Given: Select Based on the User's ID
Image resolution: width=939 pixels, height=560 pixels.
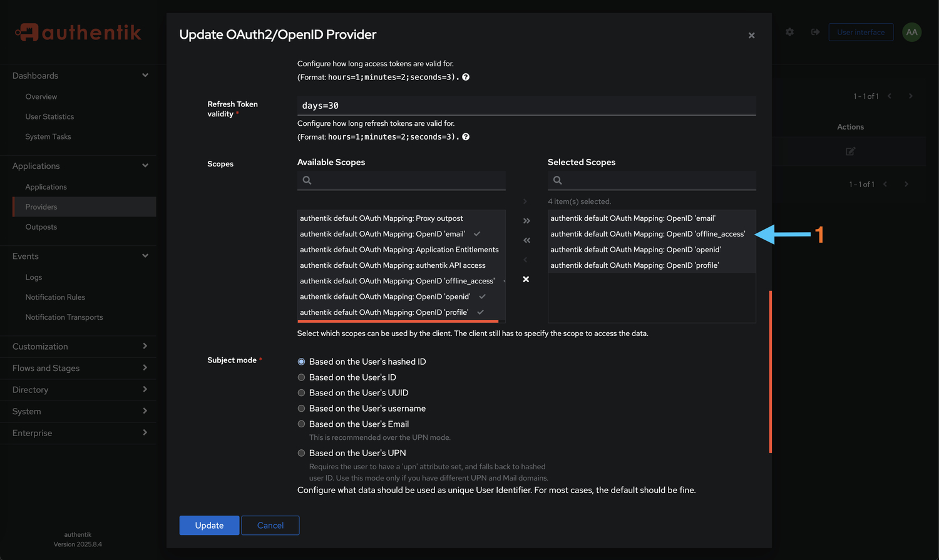Looking at the screenshot, I should tap(301, 377).
